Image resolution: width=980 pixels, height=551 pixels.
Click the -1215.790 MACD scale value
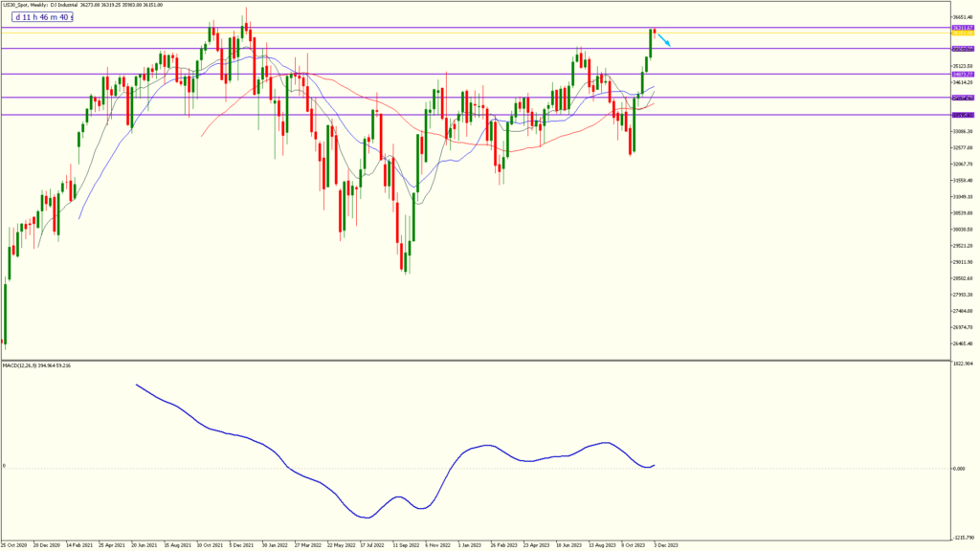962,538
